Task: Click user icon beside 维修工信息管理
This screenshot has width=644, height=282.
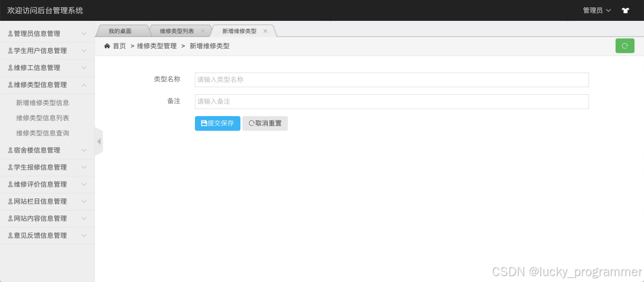Action: (x=10, y=67)
